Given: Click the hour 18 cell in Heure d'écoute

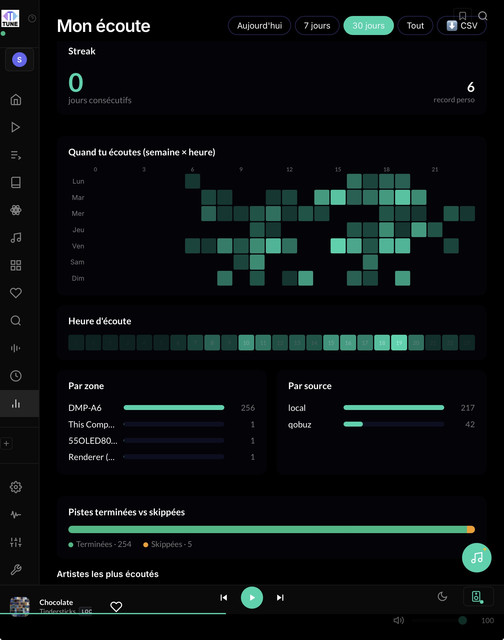Looking at the screenshot, I should point(382,342).
